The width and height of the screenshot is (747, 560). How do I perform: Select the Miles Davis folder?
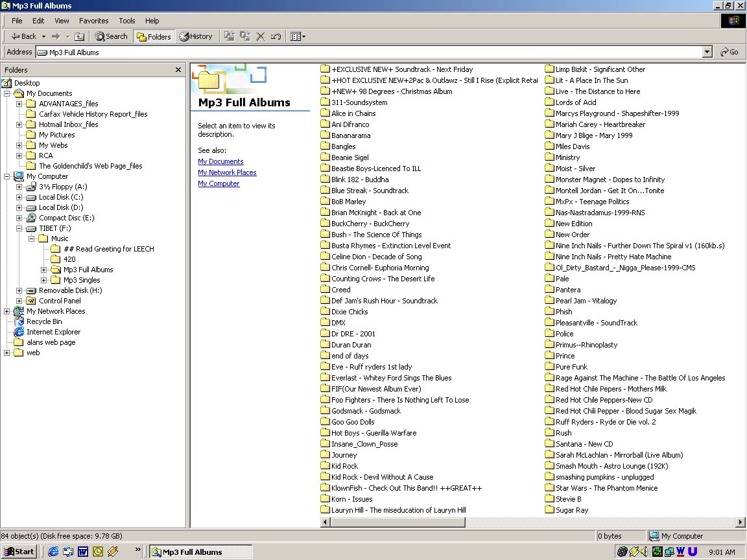(x=573, y=146)
